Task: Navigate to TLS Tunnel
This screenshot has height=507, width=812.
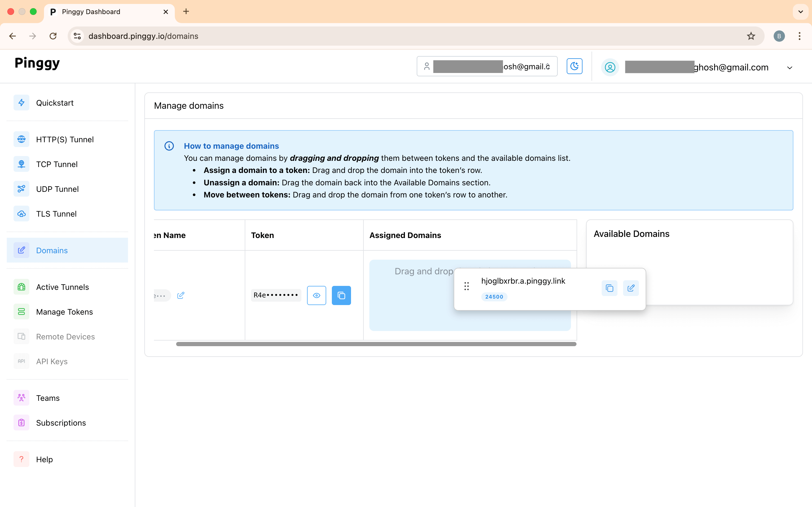Action: point(56,214)
